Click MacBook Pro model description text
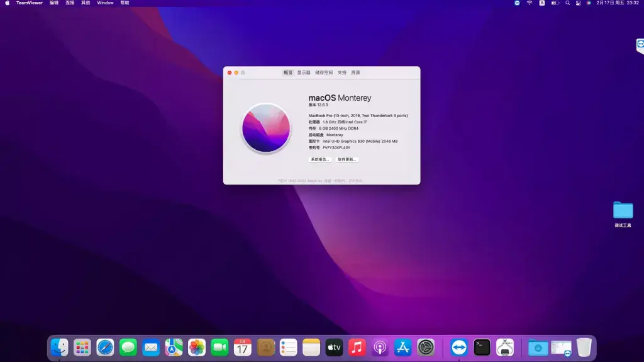Viewport: 644px width, 362px height. 358,116
